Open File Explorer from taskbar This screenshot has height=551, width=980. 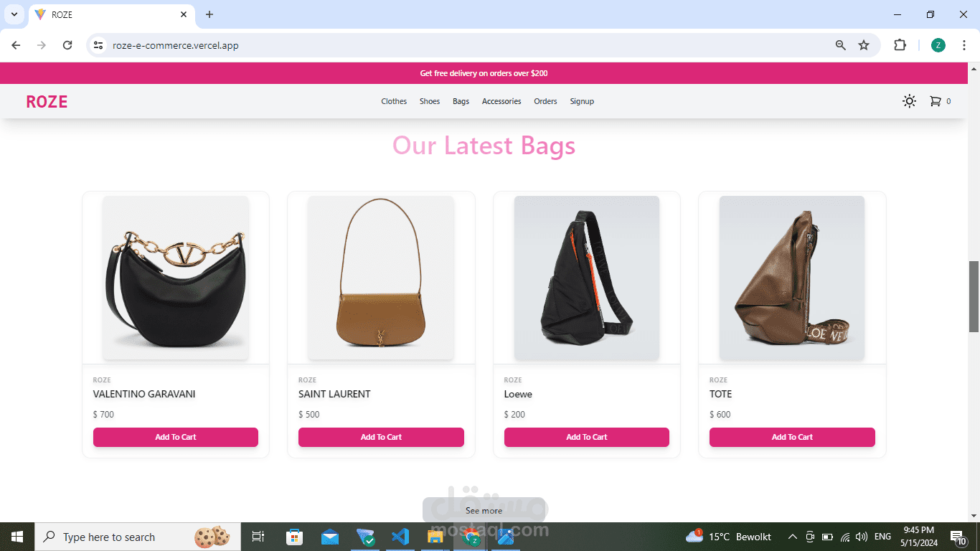coord(435,537)
